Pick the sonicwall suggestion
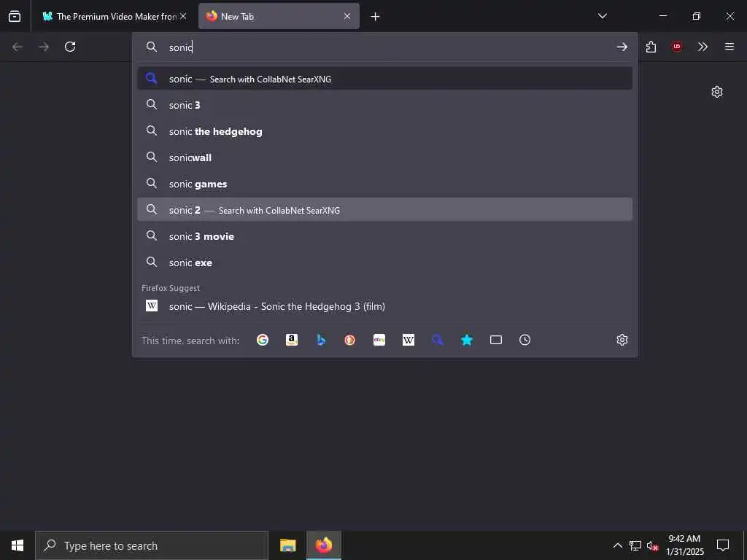Image resolution: width=747 pixels, height=560 pixels. tap(384, 157)
